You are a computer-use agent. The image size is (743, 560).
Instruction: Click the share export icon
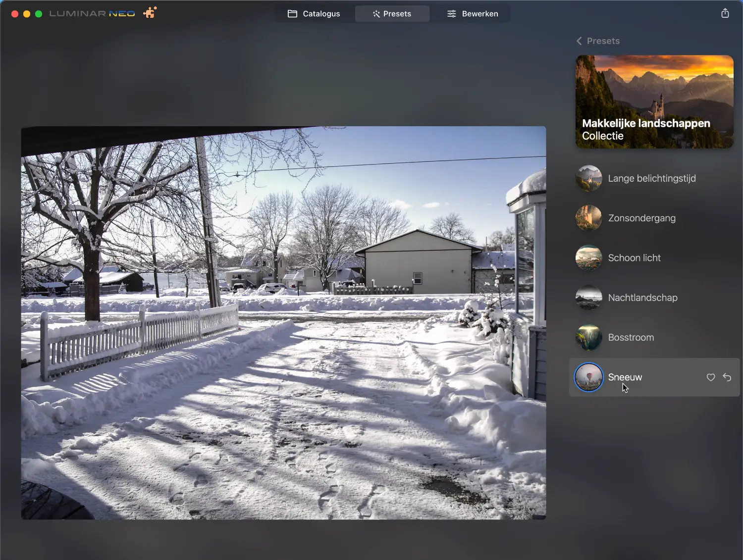(725, 13)
